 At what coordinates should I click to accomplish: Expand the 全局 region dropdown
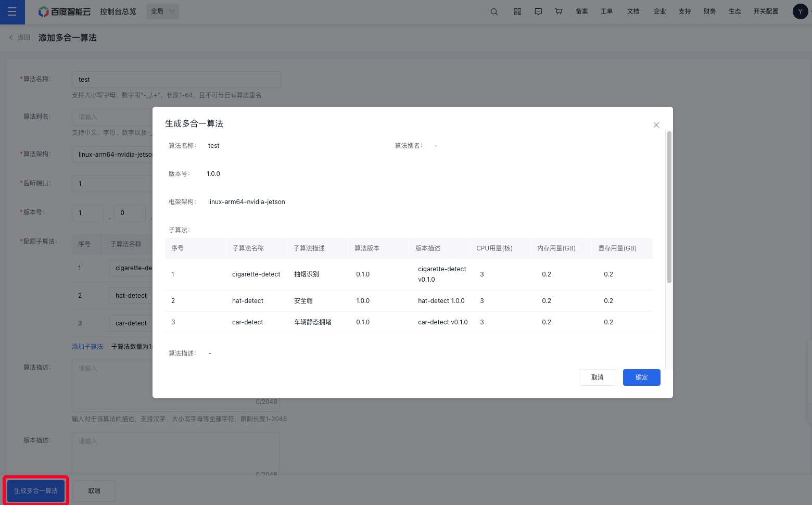point(163,11)
